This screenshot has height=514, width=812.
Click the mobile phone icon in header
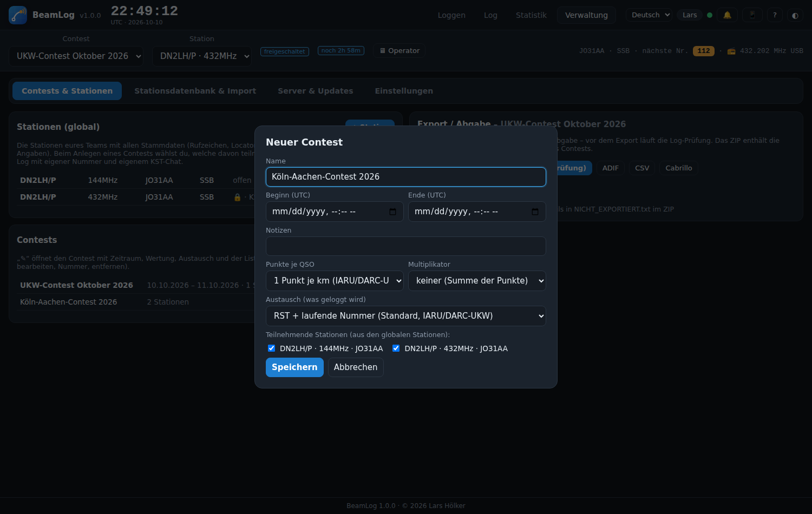click(x=752, y=15)
